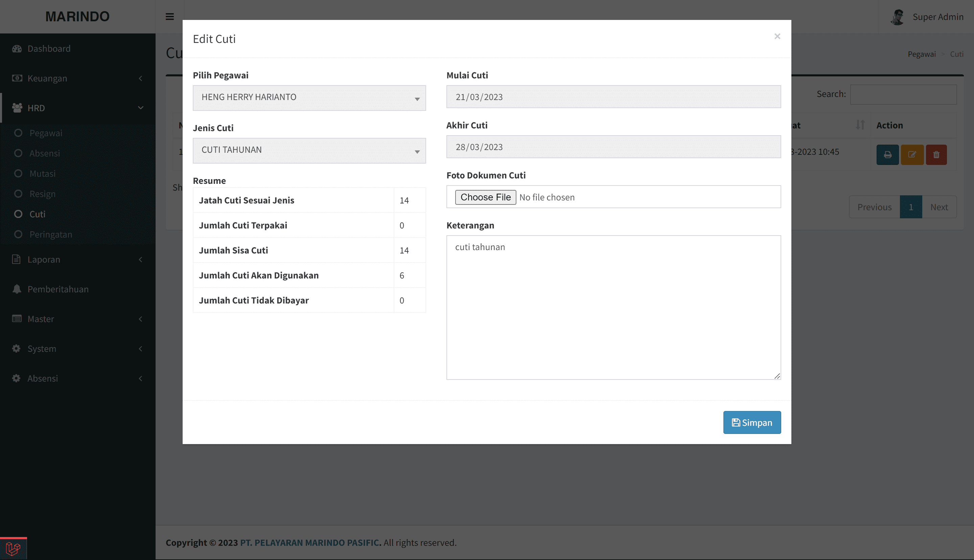This screenshot has height=560, width=974.
Task: Click inside the Keterangan textarea
Action: (613, 307)
